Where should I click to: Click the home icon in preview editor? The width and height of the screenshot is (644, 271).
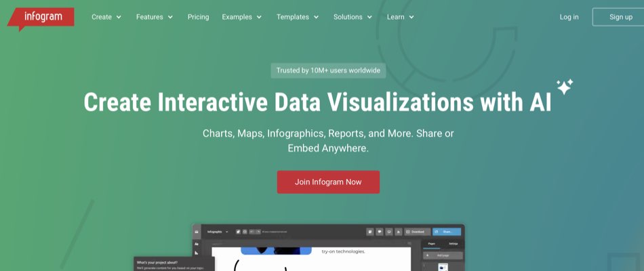[197, 232]
